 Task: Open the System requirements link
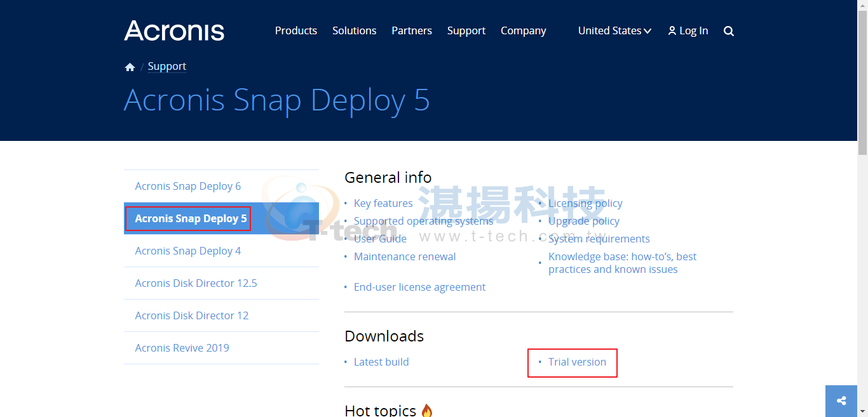pyautogui.click(x=599, y=239)
